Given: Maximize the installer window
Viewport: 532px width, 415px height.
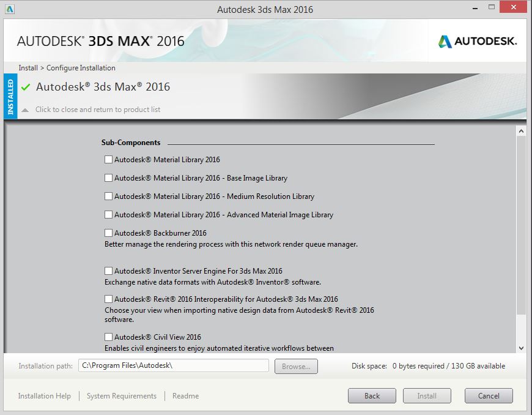Looking at the screenshot, I should coord(491,7).
